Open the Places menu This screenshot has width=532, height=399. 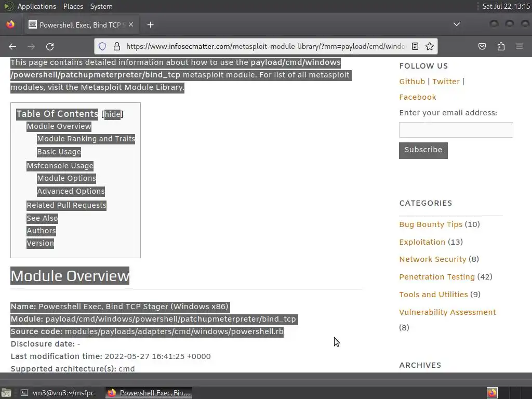[73, 6]
